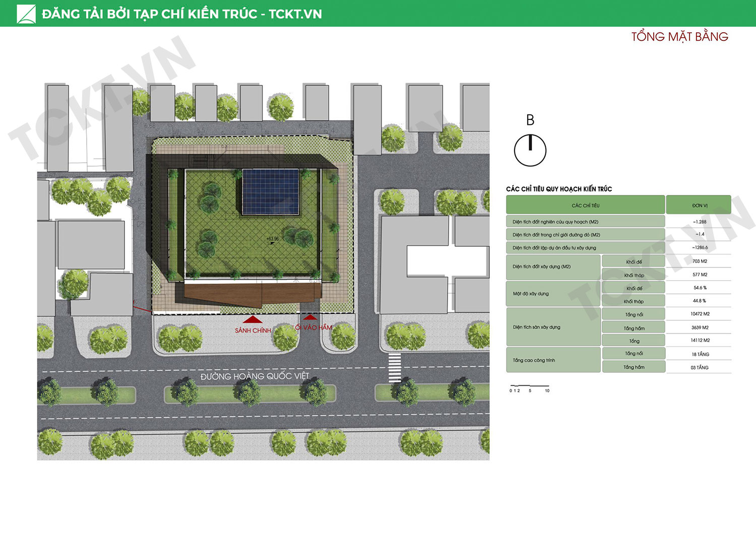Screen dimensions: 756x534
Task: Click the red arrow above LỐI VÀO HẦM
Action: coord(309,317)
